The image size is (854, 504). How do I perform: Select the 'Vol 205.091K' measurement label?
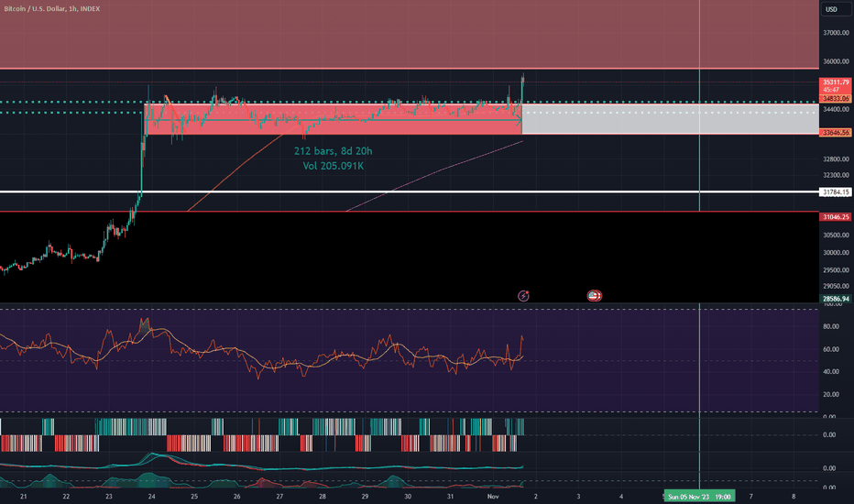point(334,166)
